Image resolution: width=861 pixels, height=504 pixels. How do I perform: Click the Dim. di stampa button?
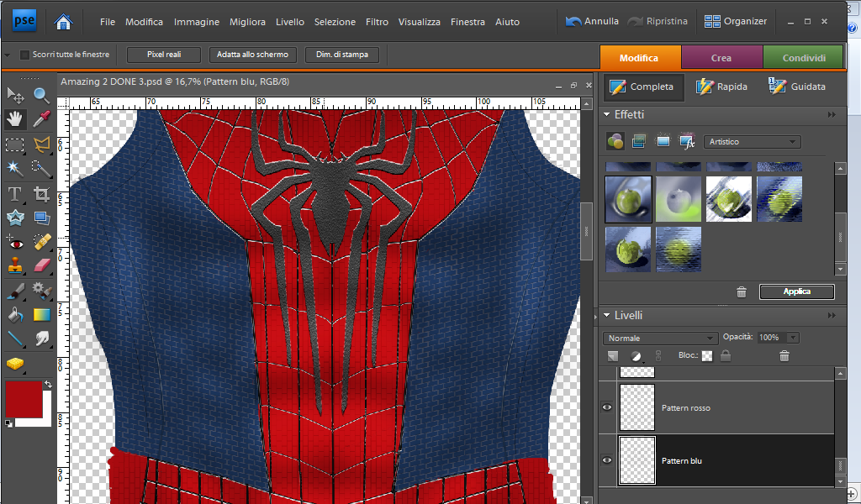click(x=342, y=55)
